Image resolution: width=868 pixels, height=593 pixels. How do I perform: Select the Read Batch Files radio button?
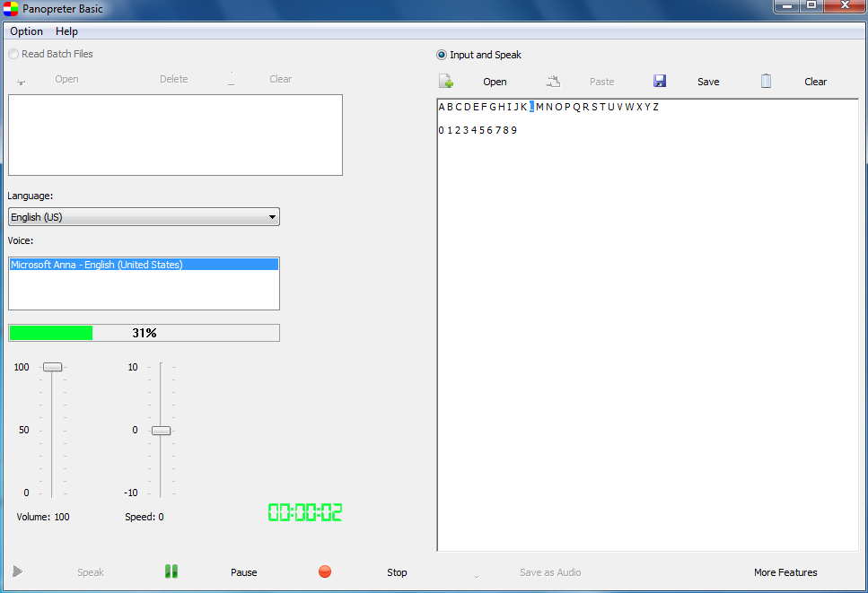(x=13, y=54)
